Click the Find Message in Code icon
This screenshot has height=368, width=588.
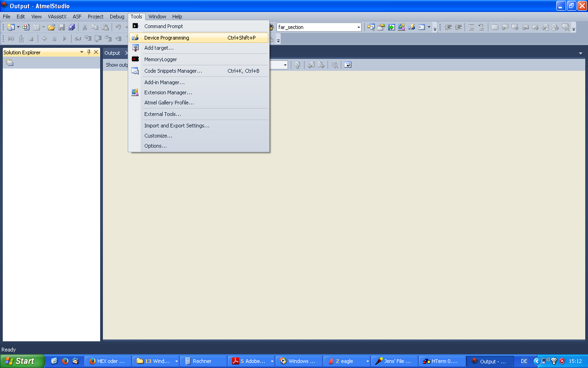pos(298,65)
